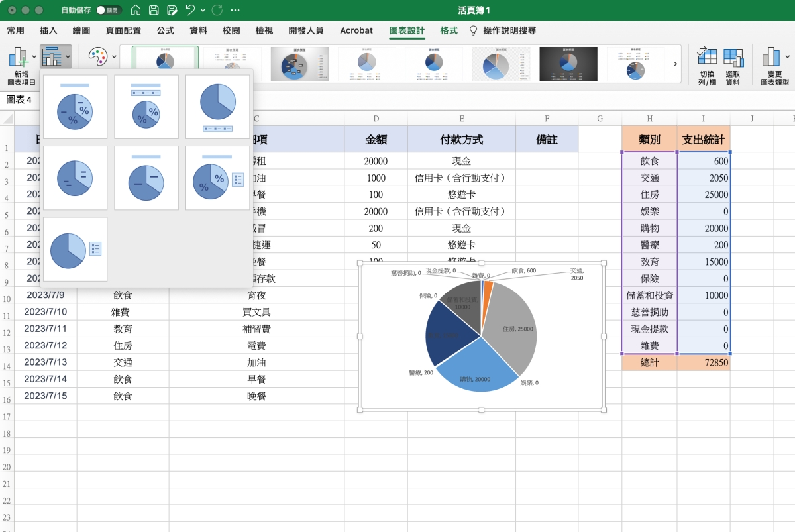The height and width of the screenshot is (532, 795).
Task: Expand the Undo history dropdown arrow
Action: 203,11
